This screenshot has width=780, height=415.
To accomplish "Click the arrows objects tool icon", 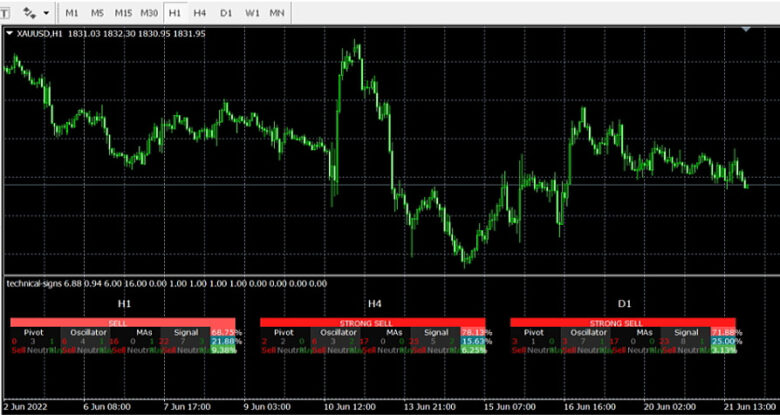I will [x=30, y=12].
